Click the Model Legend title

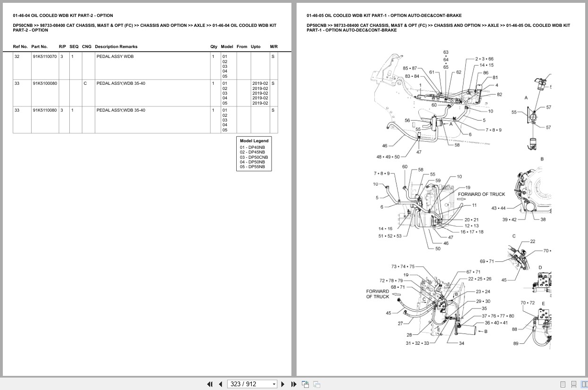point(254,141)
